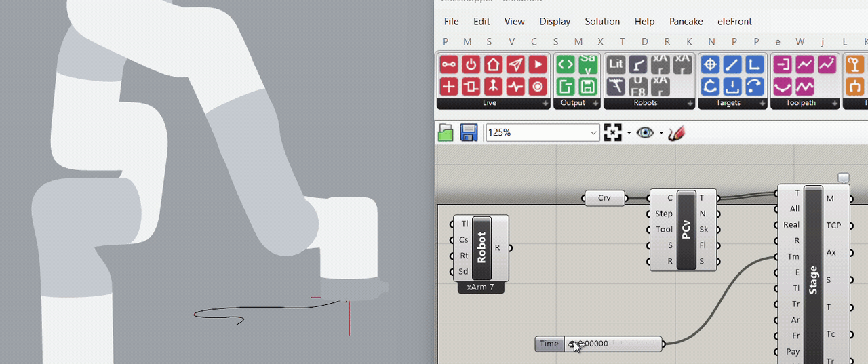
Task: Click the blue diagonal line icon in Targets
Action: pos(732,65)
